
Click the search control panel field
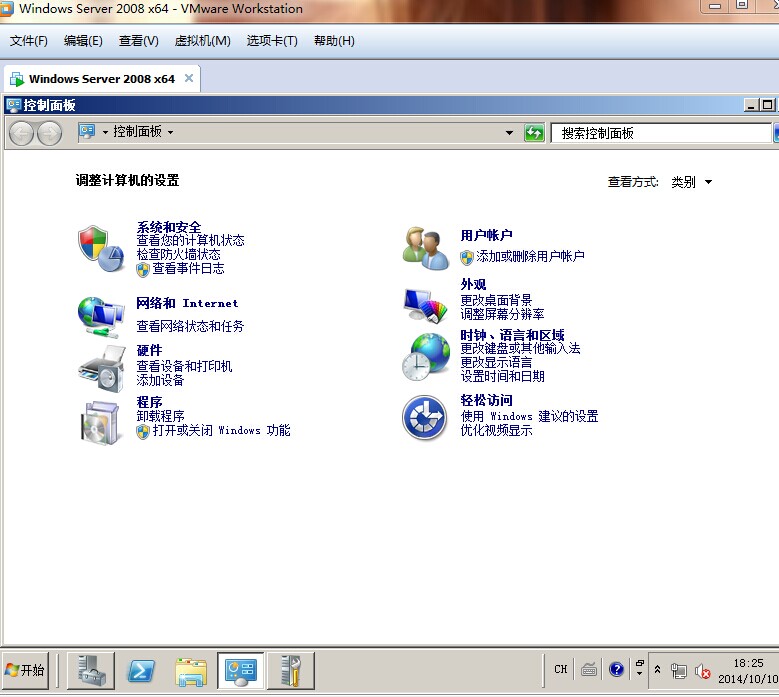661,133
